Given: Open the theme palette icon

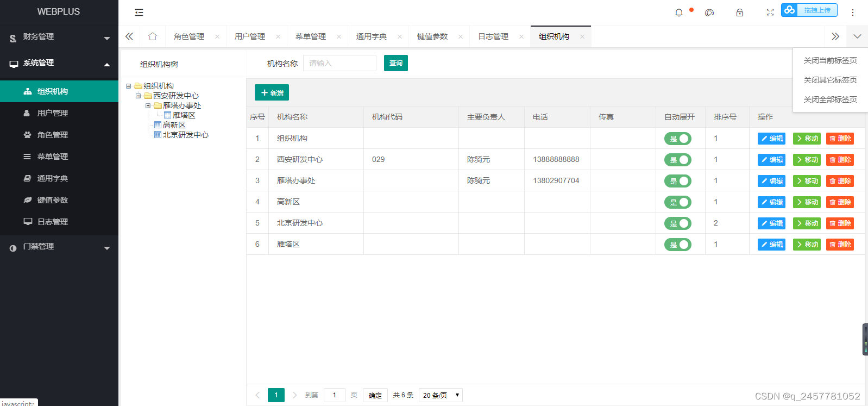Looking at the screenshot, I should click(x=709, y=13).
